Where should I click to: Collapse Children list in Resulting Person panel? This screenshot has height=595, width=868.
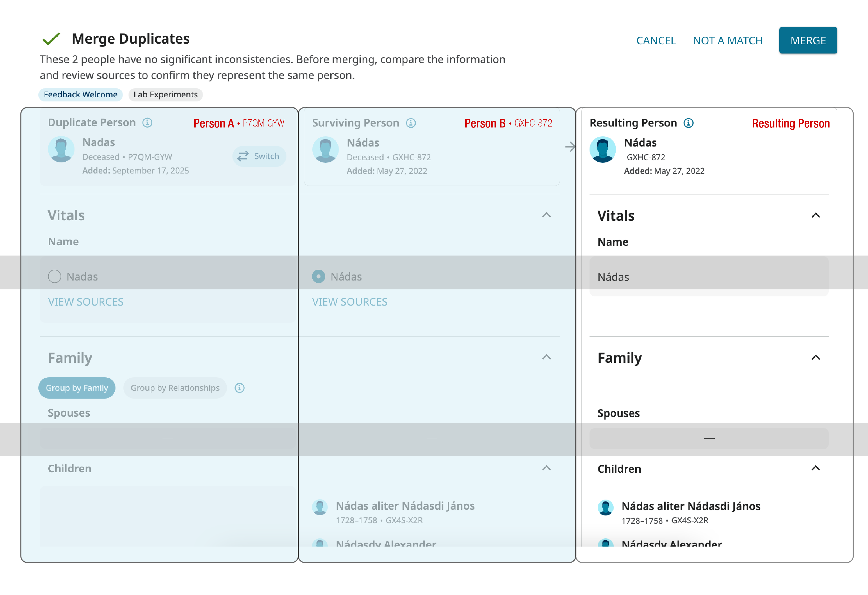click(x=815, y=468)
